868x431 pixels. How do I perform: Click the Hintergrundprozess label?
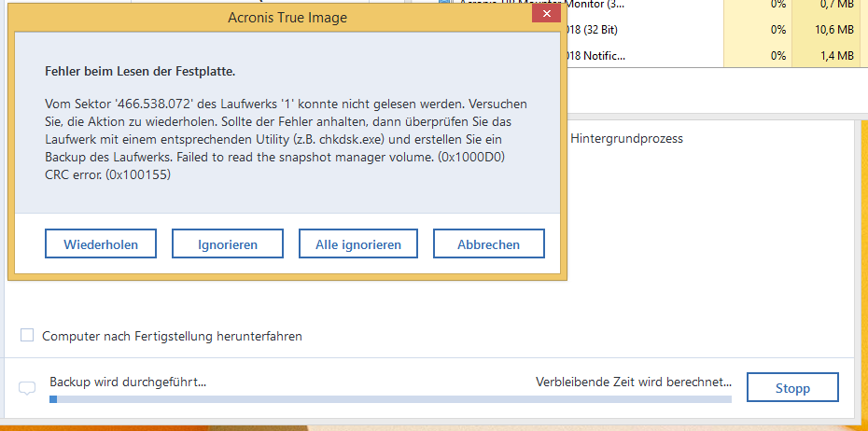[x=626, y=138]
